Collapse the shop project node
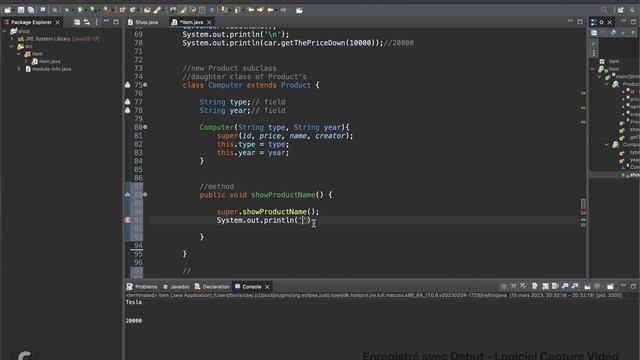 tap(5, 31)
